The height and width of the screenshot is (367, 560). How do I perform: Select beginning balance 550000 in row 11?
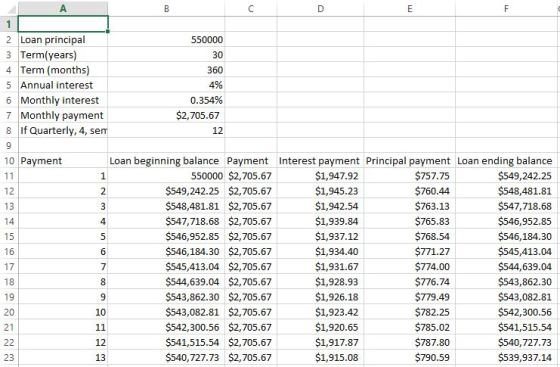(x=166, y=176)
